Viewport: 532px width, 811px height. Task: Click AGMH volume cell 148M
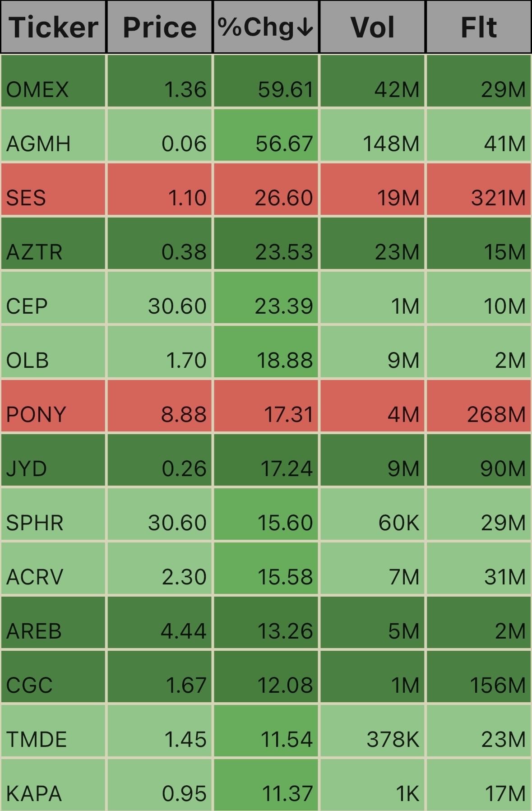point(372,135)
